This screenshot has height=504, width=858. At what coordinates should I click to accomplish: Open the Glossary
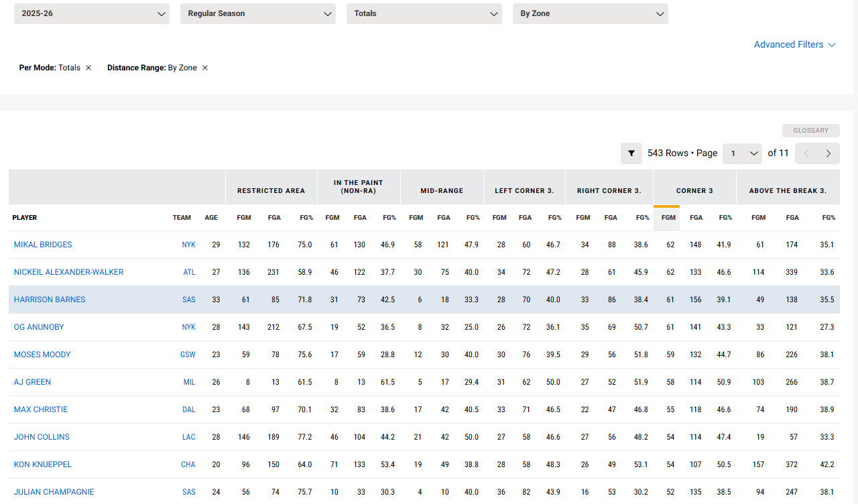tap(811, 131)
